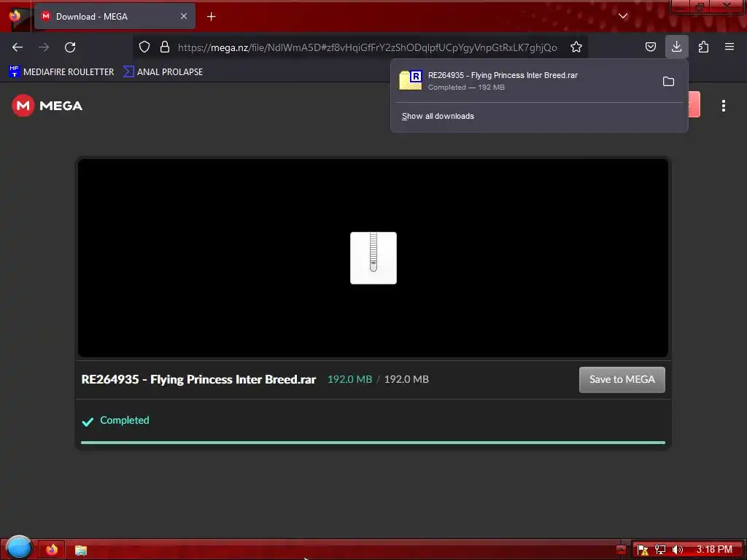
Task: Click the 3:18 PM taskbar clock
Action: [x=713, y=550]
